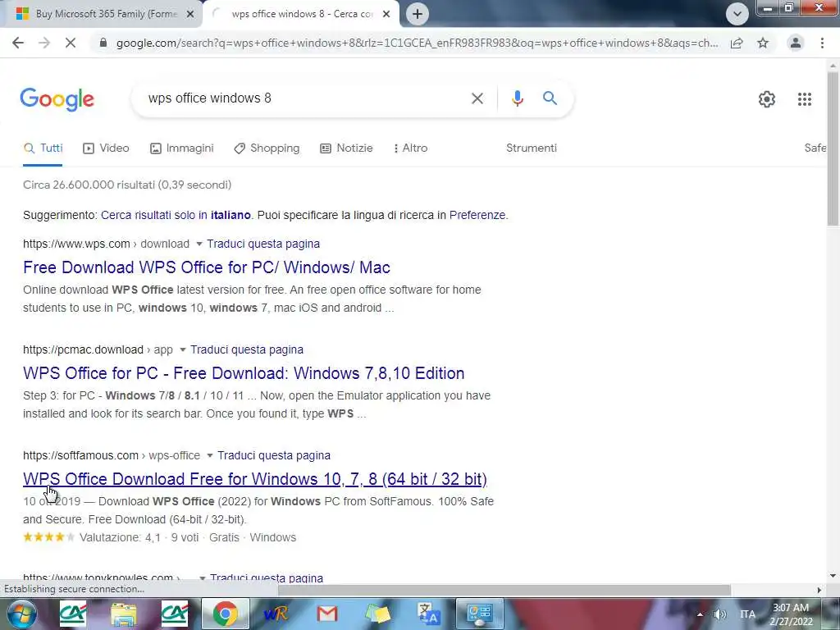Expand the Altro menu

click(410, 148)
